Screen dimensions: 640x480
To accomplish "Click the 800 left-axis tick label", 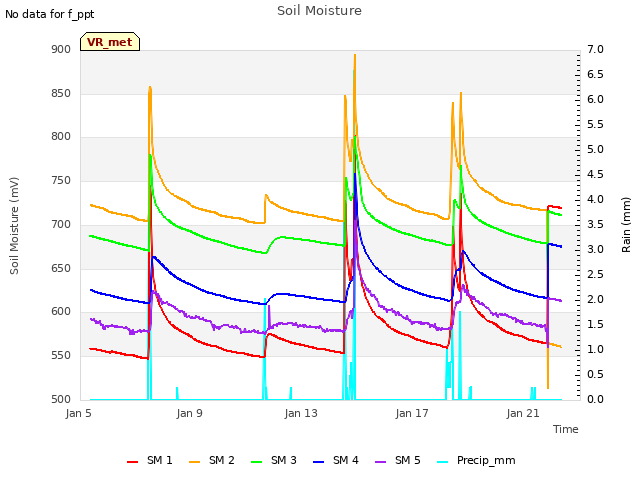I will point(61,136).
